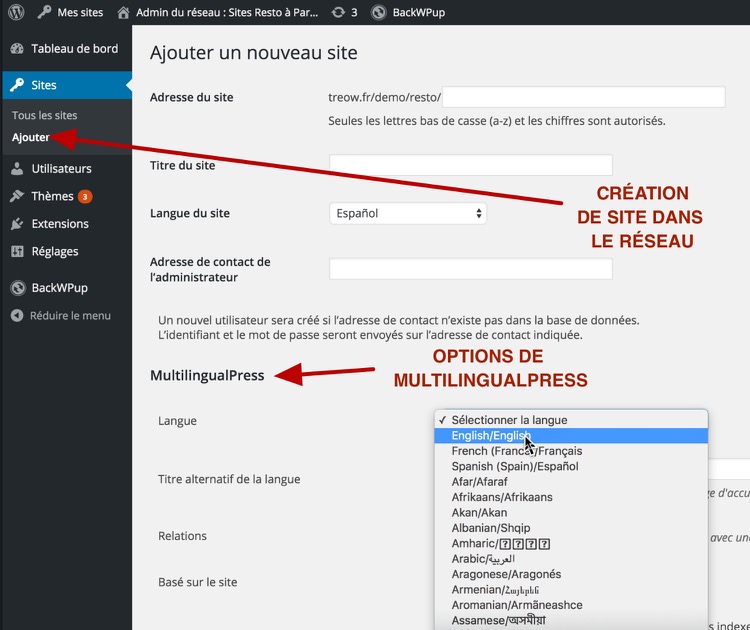Click the Basé sur le site label
This screenshot has width=750, height=630.
[198, 582]
